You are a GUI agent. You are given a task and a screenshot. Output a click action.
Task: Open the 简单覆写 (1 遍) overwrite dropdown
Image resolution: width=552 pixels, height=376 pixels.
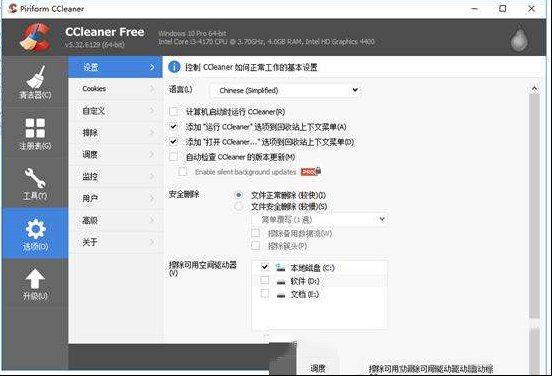pos(319,220)
